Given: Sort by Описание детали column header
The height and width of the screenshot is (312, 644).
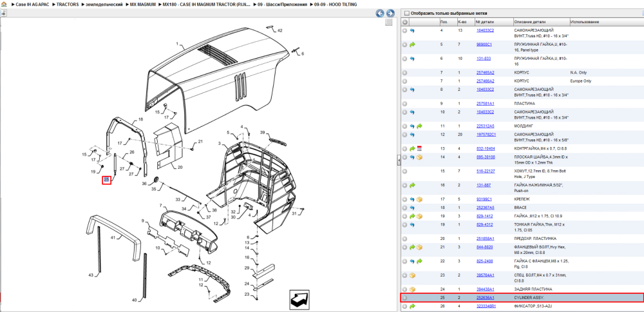Looking at the screenshot, I should 541,22.
